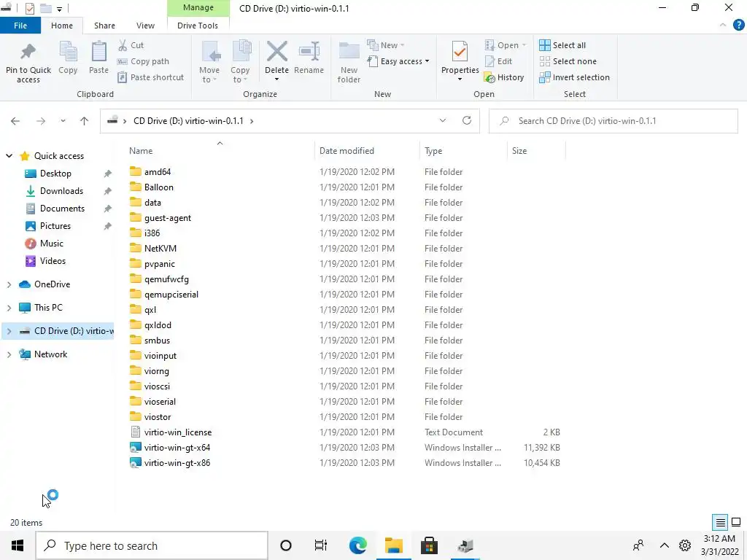This screenshot has width=747, height=560.
Task: Select Documents in navigation pane
Action: pyautogui.click(x=63, y=209)
